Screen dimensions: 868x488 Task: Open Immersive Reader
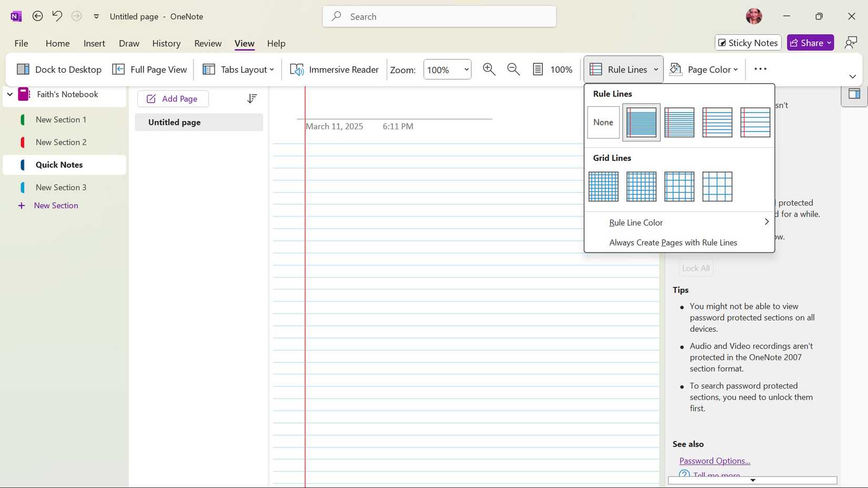click(x=334, y=69)
